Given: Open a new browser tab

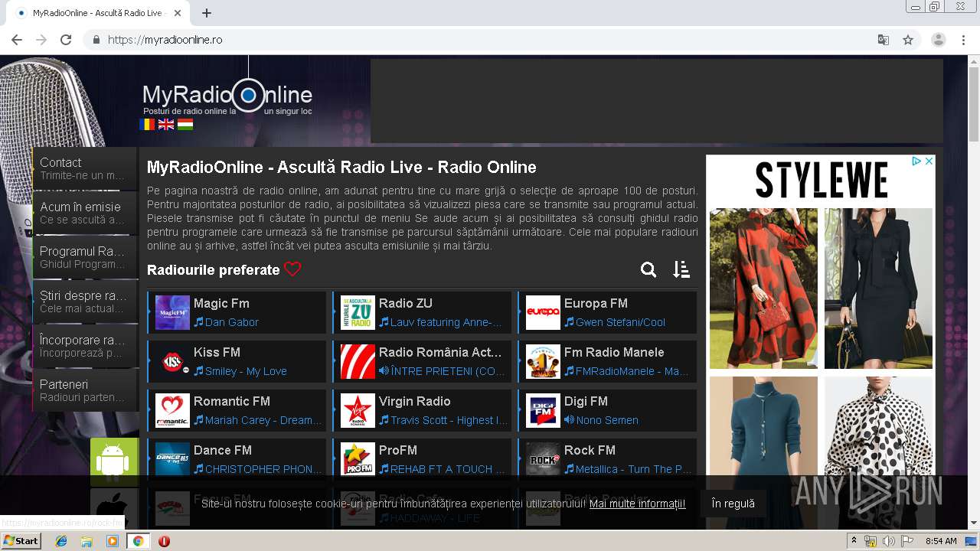Looking at the screenshot, I should point(207,13).
